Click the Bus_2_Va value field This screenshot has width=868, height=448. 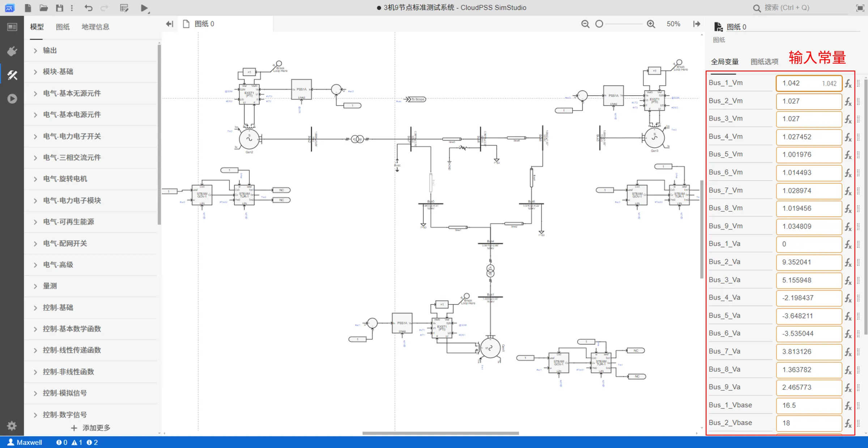[x=809, y=263]
